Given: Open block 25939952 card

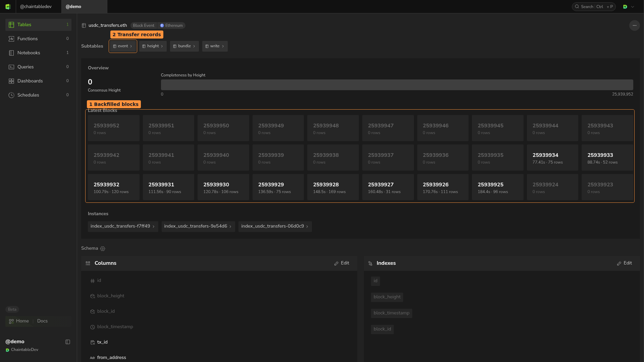Looking at the screenshot, I should pyautogui.click(x=114, y=128).
